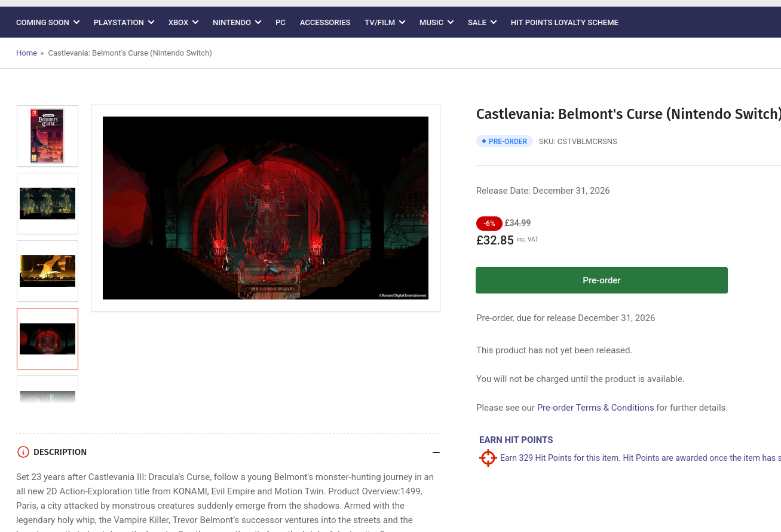
Task: Open the Sale menu label
Action: click(x=477, y=22)
